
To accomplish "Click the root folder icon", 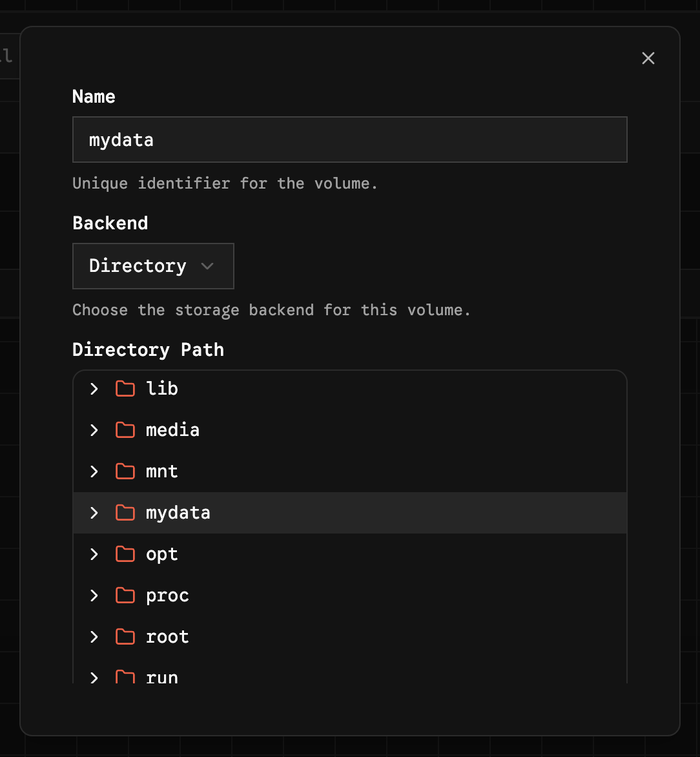I will (125, 636).
